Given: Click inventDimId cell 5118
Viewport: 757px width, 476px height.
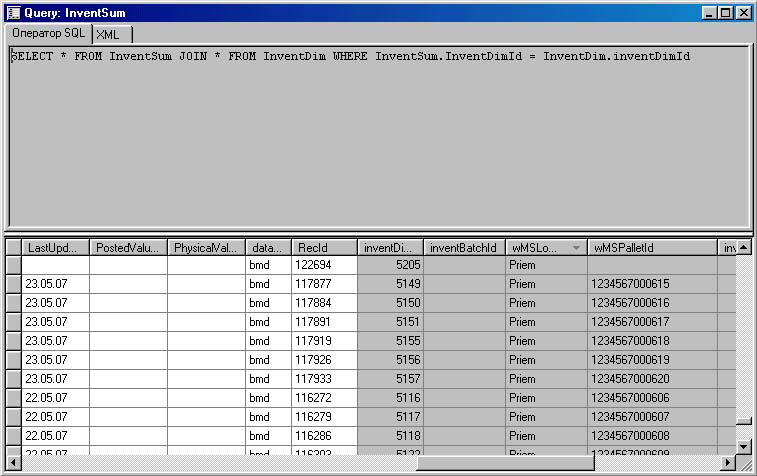Looking at the screenshot, I should (x=390, y=435).
